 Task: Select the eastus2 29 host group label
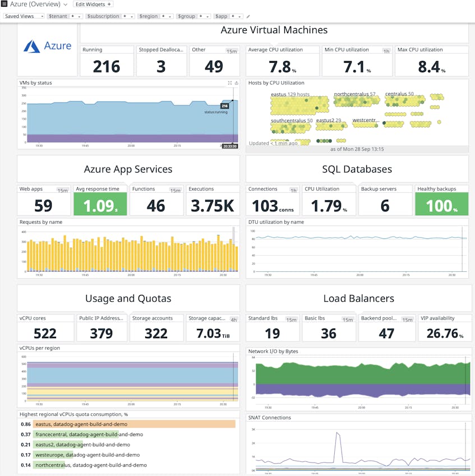pos(328,120)
